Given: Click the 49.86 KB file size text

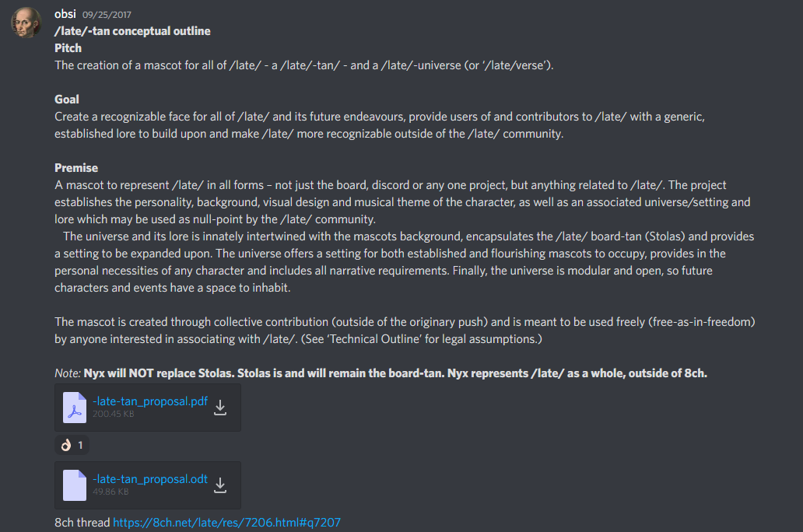Looking at the screenshot, I should pos(110,492).
